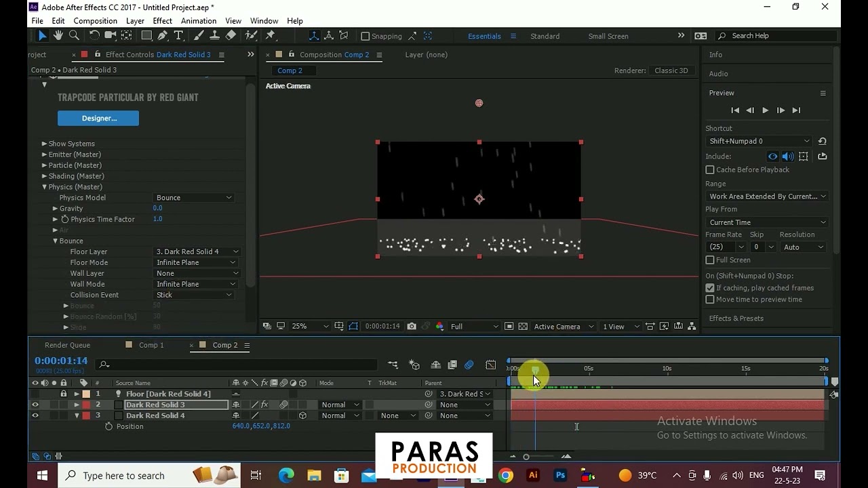868x488 pixels.
Task: Open the Composition menu
Action: click(x=95, y=21)
